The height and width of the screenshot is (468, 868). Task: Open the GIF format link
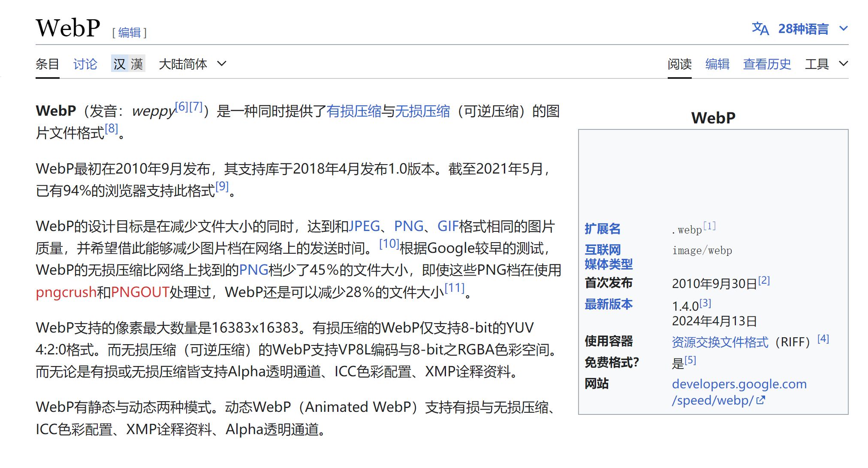click(448, 226)
